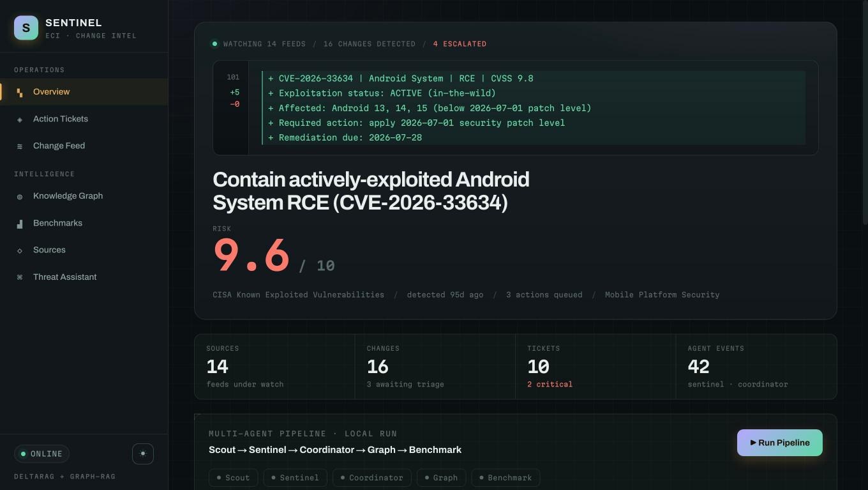This screenshot has height=490, width=868.
Task: Click the Knowledge Graph globe icon
Action: click(20, 197)
